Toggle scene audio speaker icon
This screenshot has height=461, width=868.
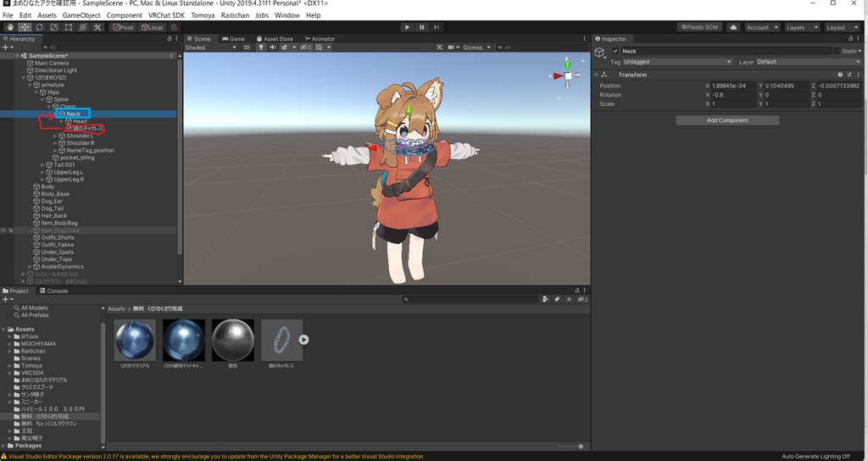click(272, 47)
